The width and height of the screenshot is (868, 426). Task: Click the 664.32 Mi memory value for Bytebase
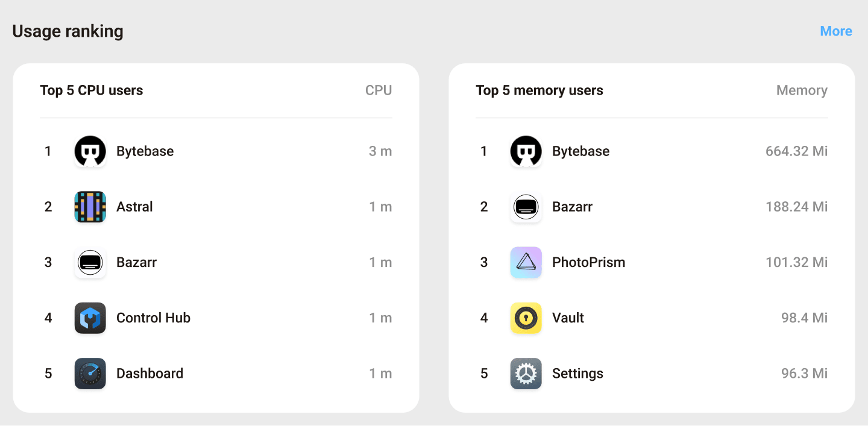click(x=796, y=151)
